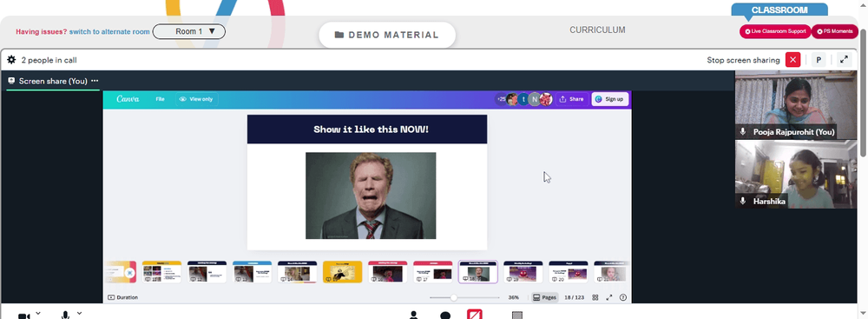Open the DEMO MATERIAL tab
Image resolution: width=868 pixels, height=319 pixels.
[x=387, y=35]
